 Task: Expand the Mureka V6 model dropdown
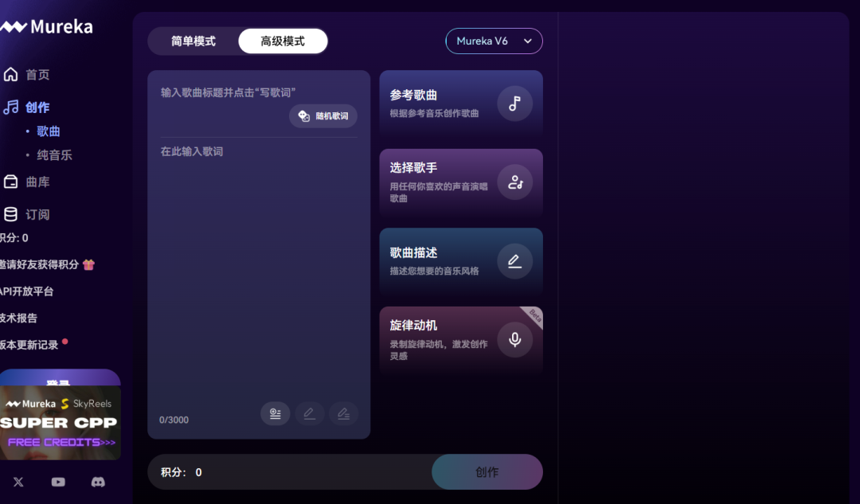[494, 41]
